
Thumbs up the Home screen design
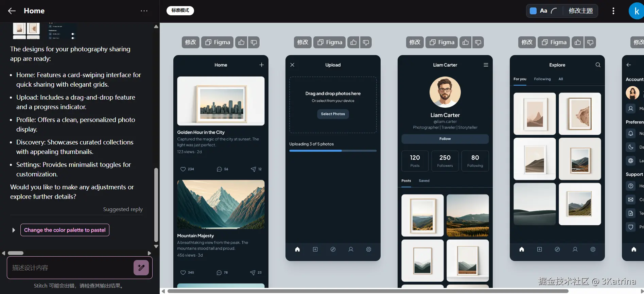(241, 42)
